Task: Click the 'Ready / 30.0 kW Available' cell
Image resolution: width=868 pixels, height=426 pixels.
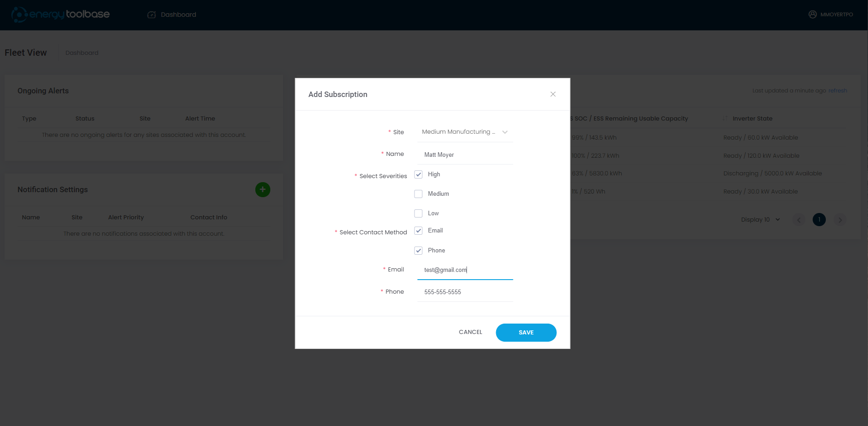Action: [761, 191]
